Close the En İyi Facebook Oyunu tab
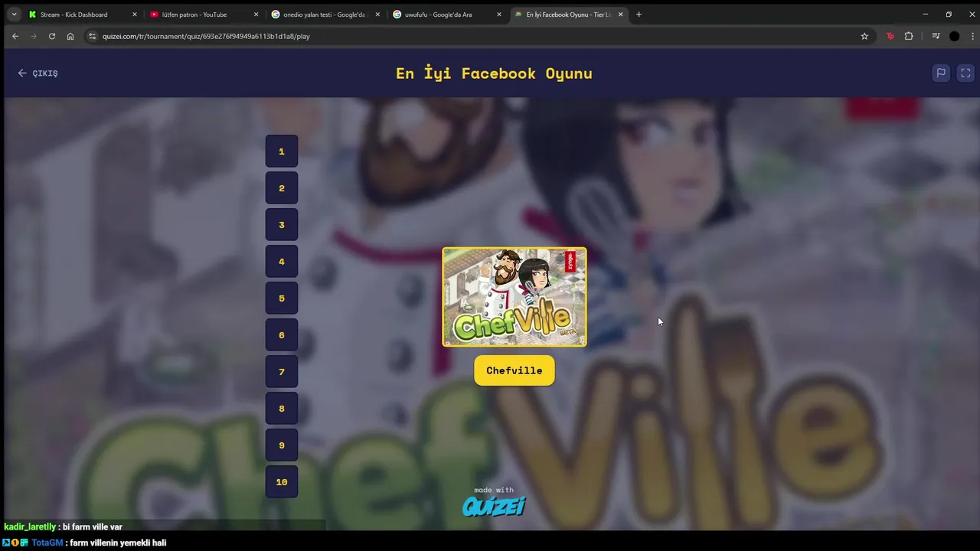This screenshot has width=980, height=551. click(620, 15)
